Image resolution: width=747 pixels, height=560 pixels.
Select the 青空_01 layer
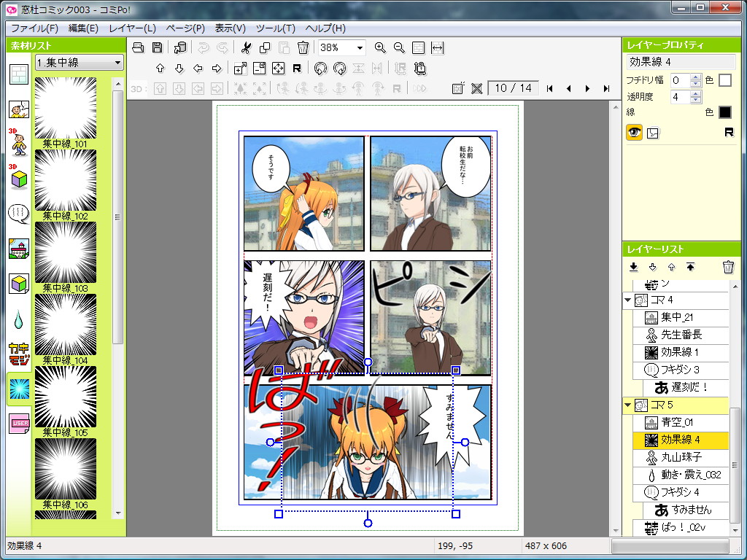click(x=681, y=422)
